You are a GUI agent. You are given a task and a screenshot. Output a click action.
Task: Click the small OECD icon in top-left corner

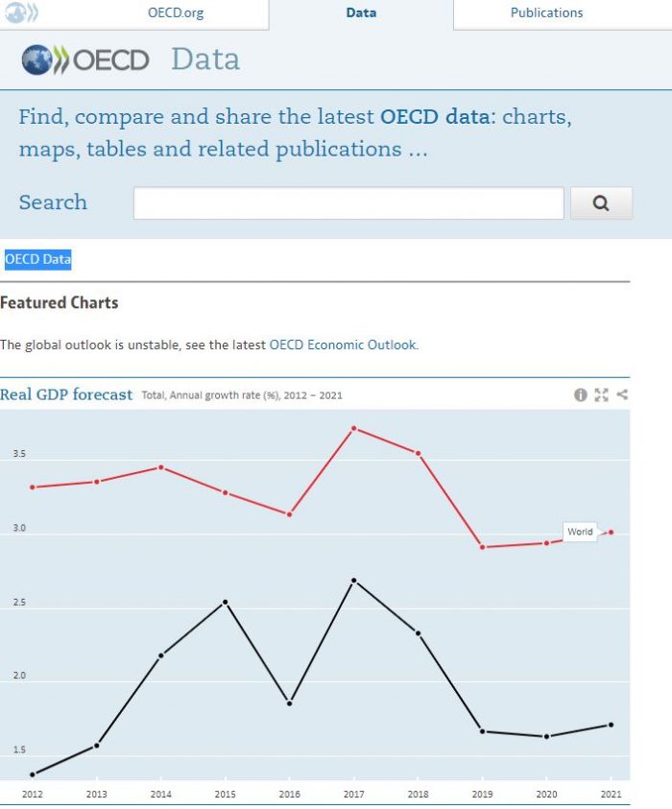(x=21, y=12)
